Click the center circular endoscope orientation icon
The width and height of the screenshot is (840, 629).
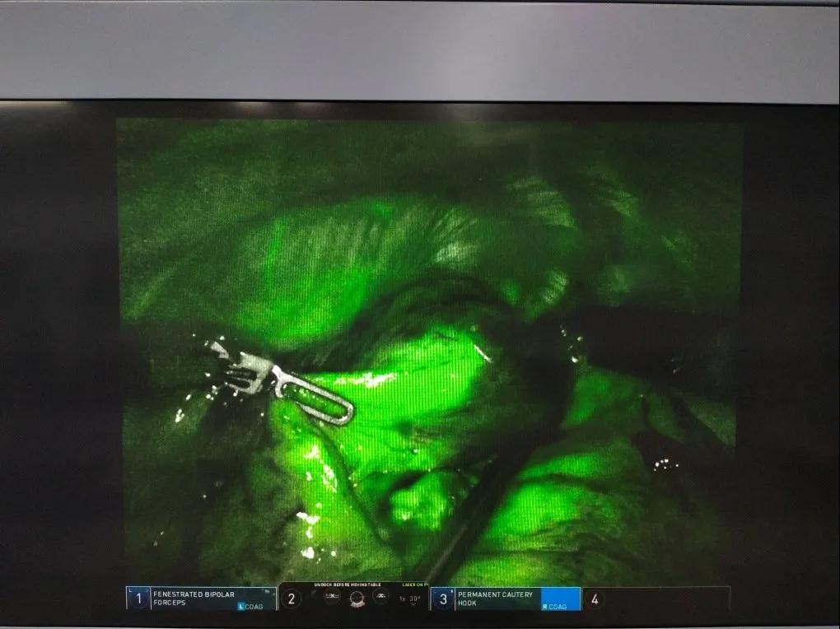click(357, 598)
